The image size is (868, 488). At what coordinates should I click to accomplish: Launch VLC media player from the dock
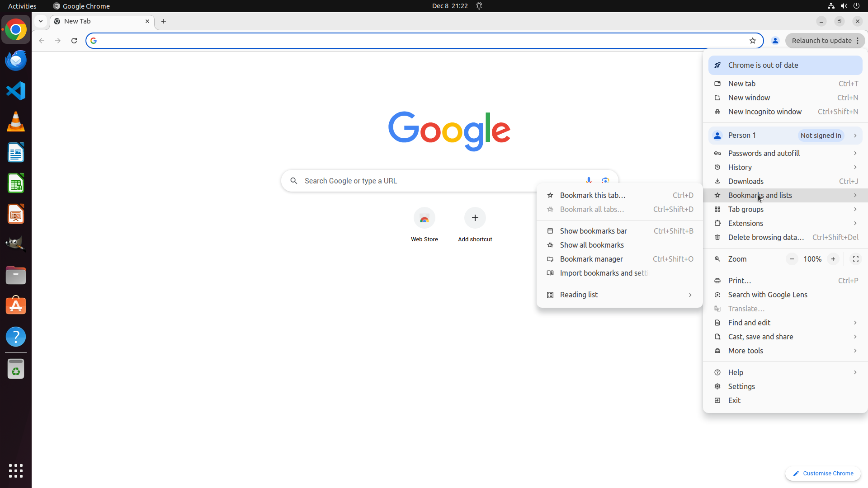[x=16, y=122]
